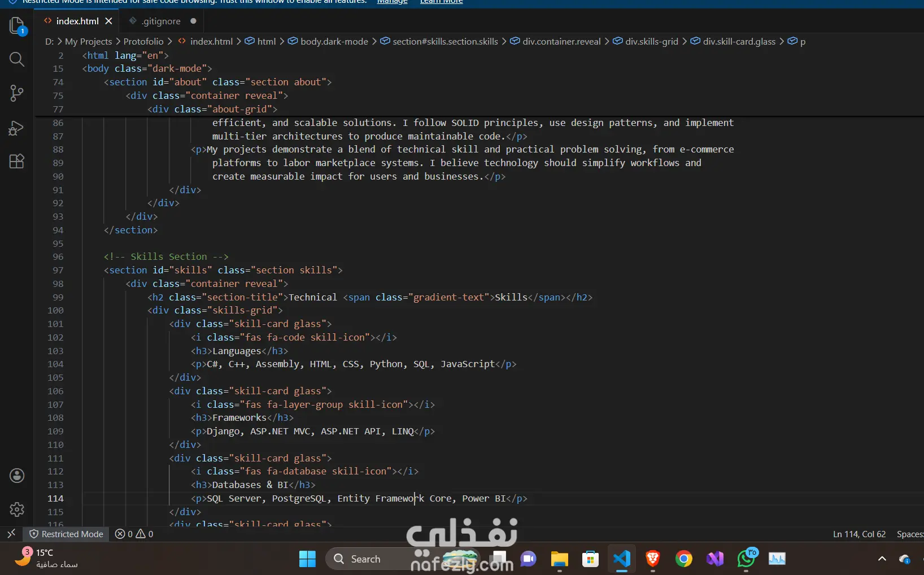The image size is (924, 575).
Task: Click the section-title h2 on line 99
Action: click(x=370, y=297)
